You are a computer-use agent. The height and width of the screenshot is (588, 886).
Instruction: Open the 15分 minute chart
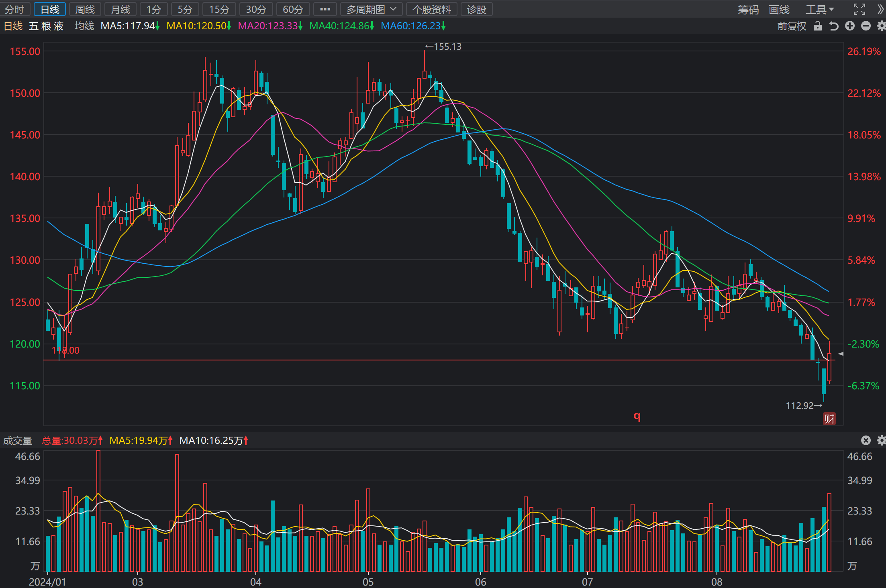coord(219,9)
